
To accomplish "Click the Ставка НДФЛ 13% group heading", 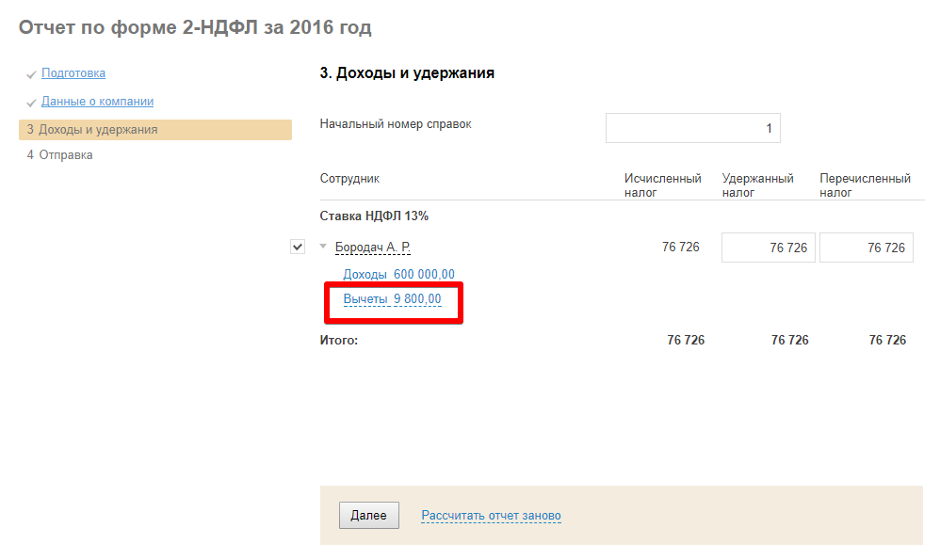I will [x=374, y=216].
